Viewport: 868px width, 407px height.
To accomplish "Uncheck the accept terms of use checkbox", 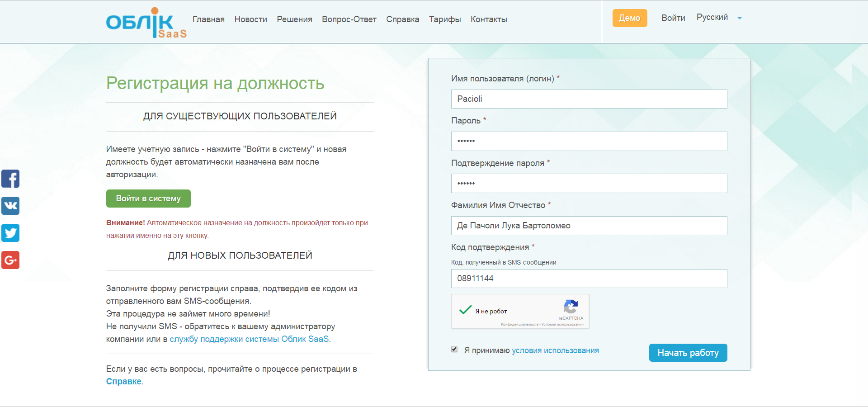I will 454,350.
